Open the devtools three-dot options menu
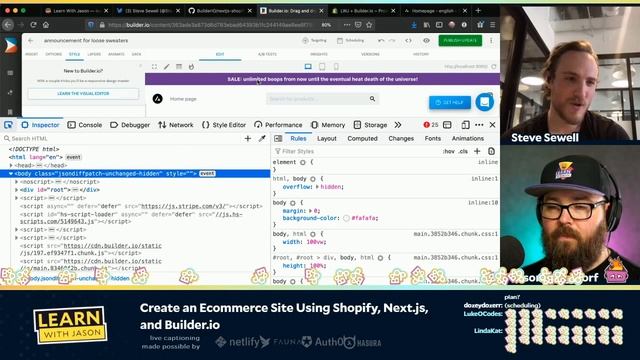The height and width of the screenshot is (360, 640). (x=479, y=125)
